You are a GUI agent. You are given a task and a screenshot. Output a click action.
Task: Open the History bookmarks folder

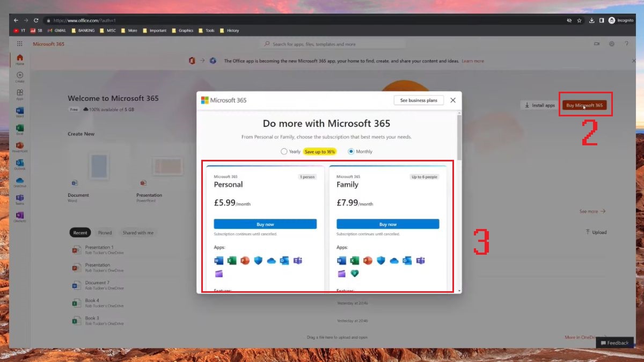pyautogui.click(x=229, y=31)
